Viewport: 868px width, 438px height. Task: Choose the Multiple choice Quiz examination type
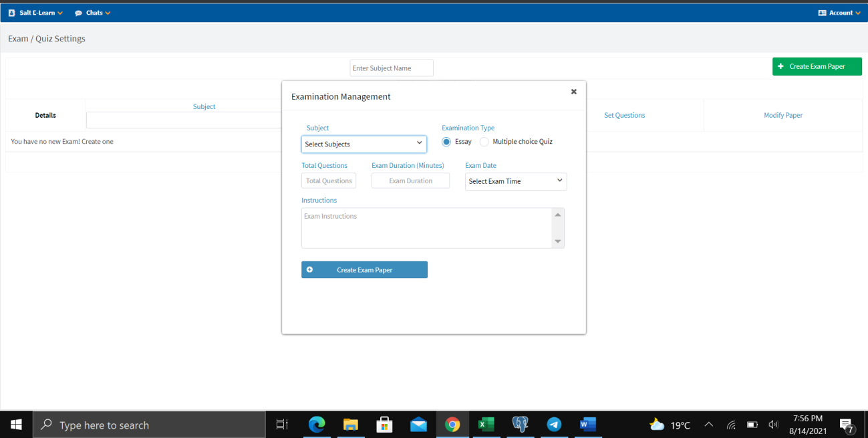pyautogui.click(x=484, y=141)
